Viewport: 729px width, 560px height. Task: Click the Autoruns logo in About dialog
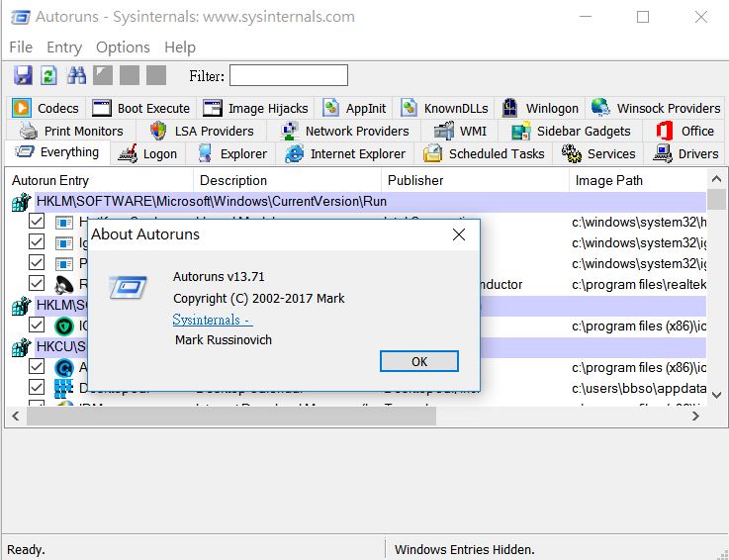pyautogui.click(x=128, y=288)
